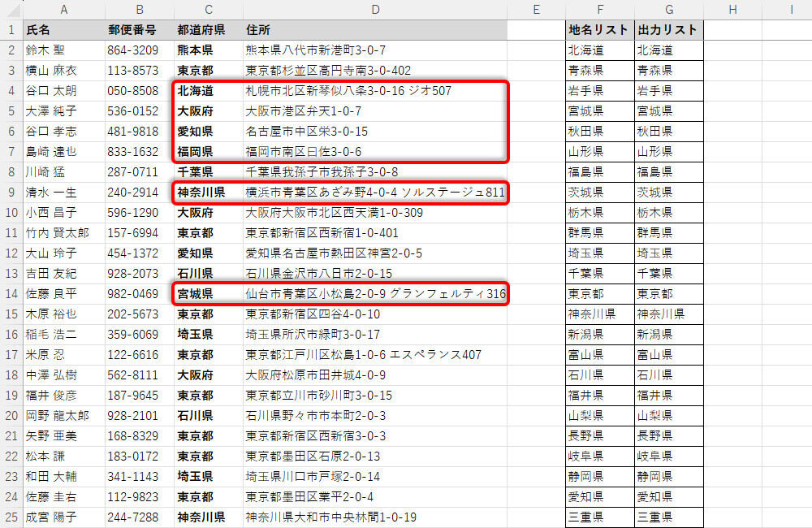The image size is (812, 528).
Task: Click 宮城県 in column C
Action: click(x=195, y=294)
